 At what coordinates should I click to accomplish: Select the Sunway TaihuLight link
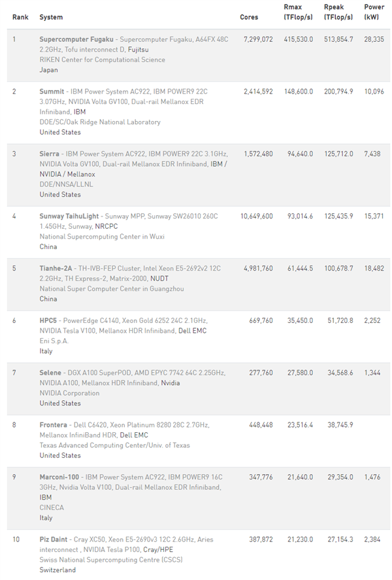tap(69, 216)
